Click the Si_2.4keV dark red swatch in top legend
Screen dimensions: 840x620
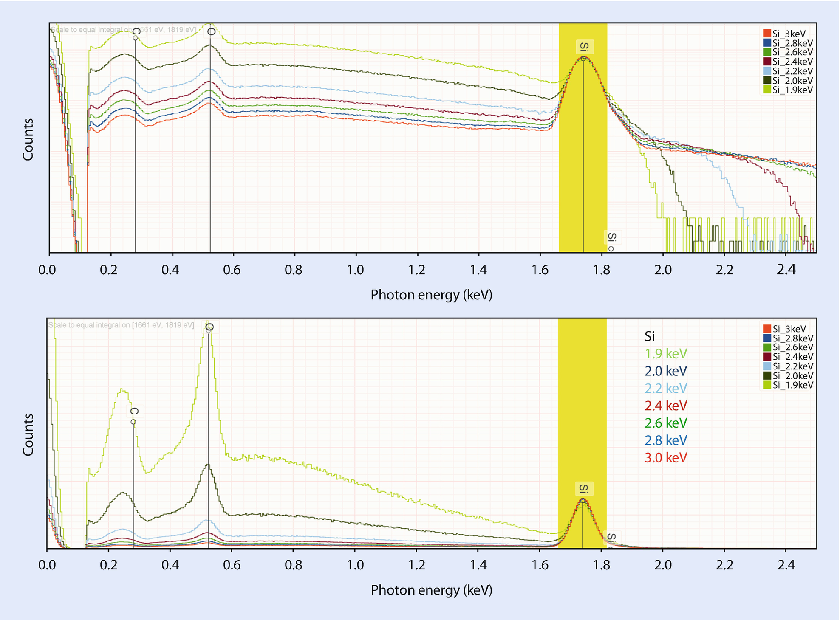coord(767,62)
